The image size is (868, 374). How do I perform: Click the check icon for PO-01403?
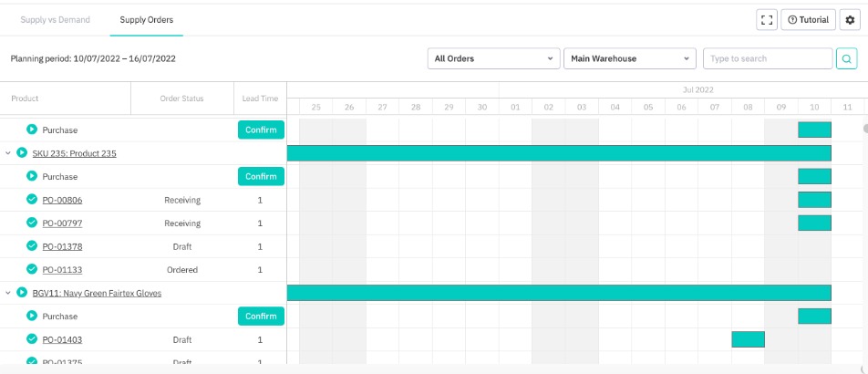(x=32, y=339)
